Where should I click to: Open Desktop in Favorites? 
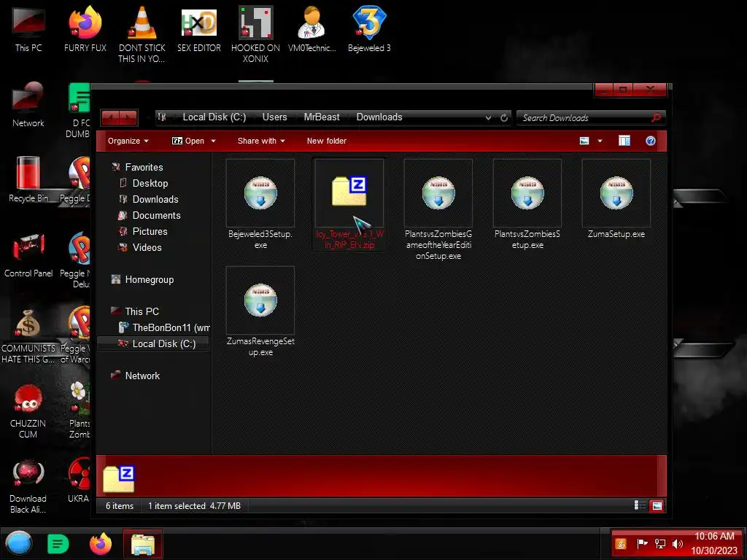pos(150,183)
